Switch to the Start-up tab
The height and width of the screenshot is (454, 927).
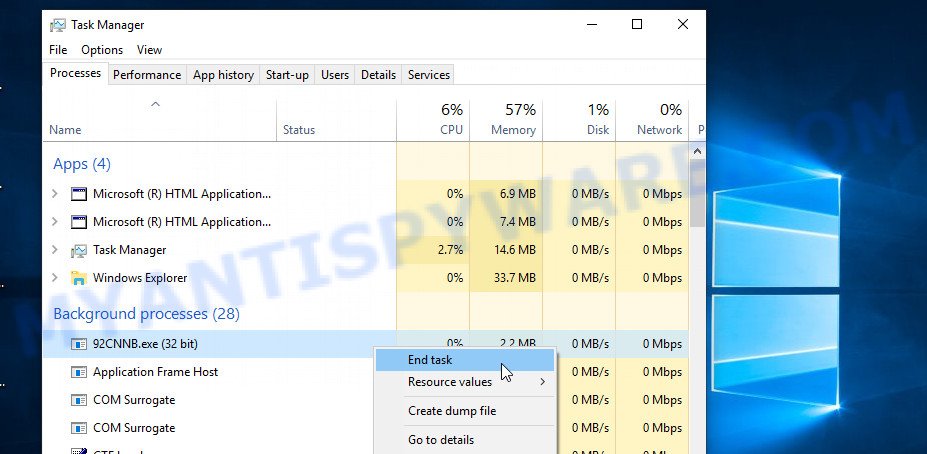(x=287, y=75)
